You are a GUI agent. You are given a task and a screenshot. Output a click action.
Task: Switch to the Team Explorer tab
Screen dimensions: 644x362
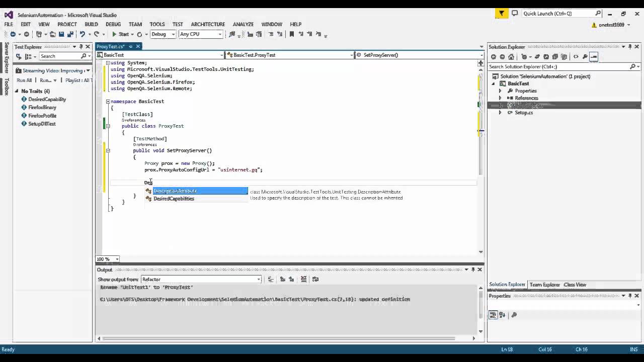(544, 285)
